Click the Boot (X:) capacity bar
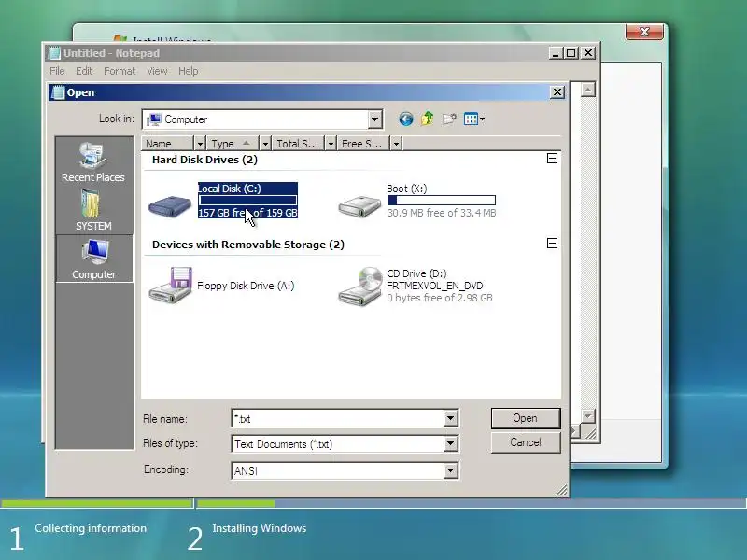This screenshot has height=560, width=747. pyautogui.click(x=442, y=201)
